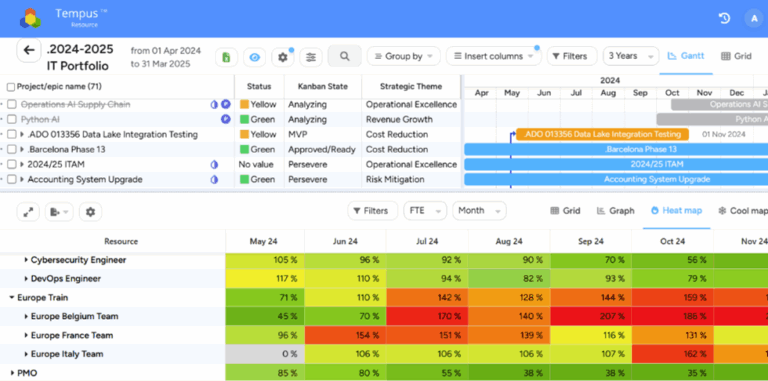
Task: Click the Accounting System Upgrade Gantt bar
Action: click(616, 180)
